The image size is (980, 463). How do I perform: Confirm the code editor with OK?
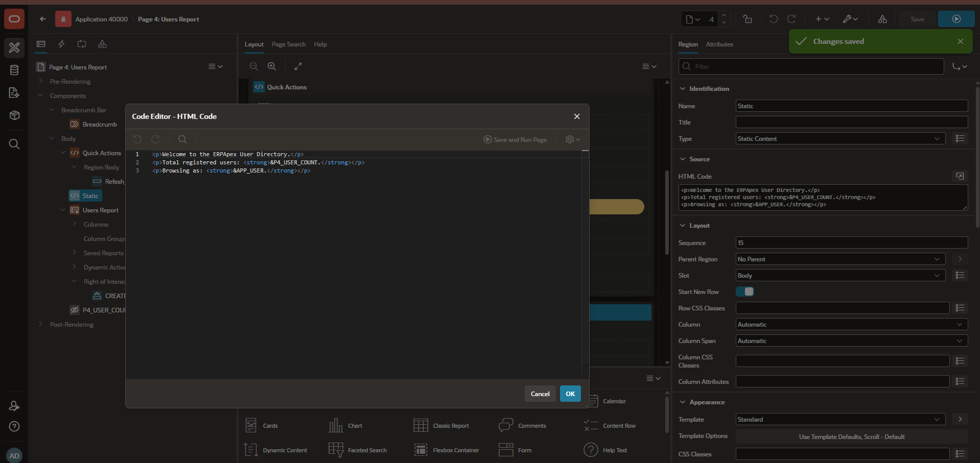[x=570, y=394]
